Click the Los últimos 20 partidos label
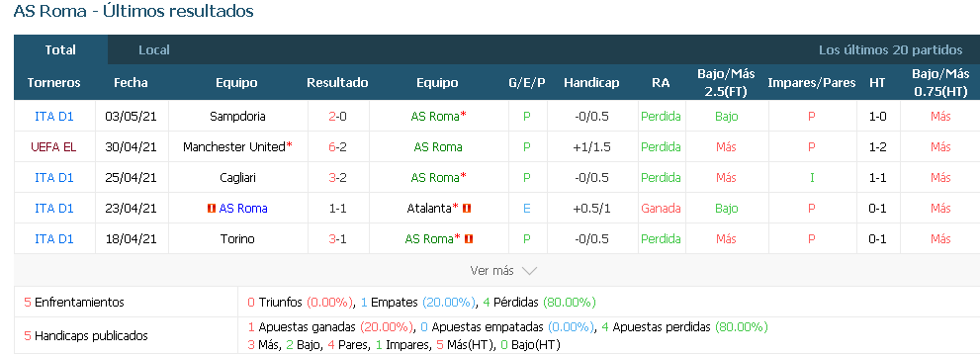 pos(891,50)
